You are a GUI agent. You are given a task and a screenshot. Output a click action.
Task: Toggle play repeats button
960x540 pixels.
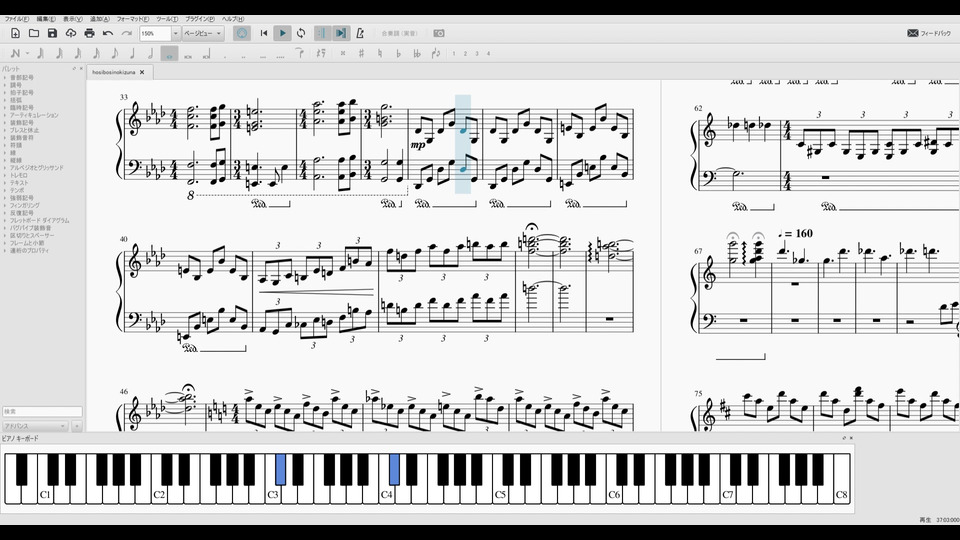tap(322, 33)
